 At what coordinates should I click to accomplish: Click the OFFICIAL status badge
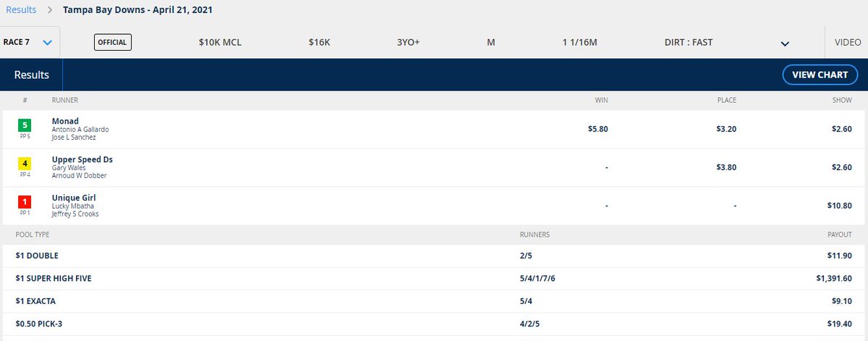click(112, 42)
